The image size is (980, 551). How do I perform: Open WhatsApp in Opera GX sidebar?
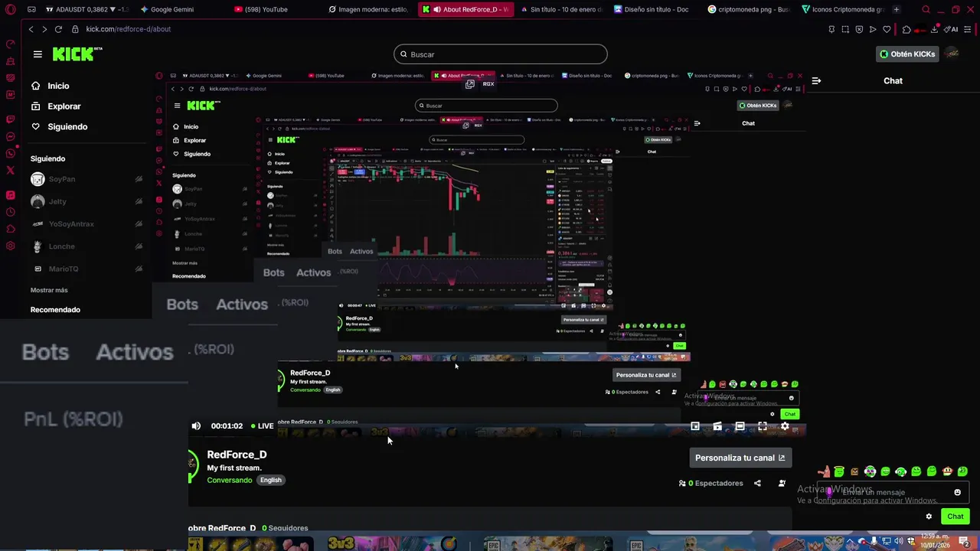[x=10, y=153]
